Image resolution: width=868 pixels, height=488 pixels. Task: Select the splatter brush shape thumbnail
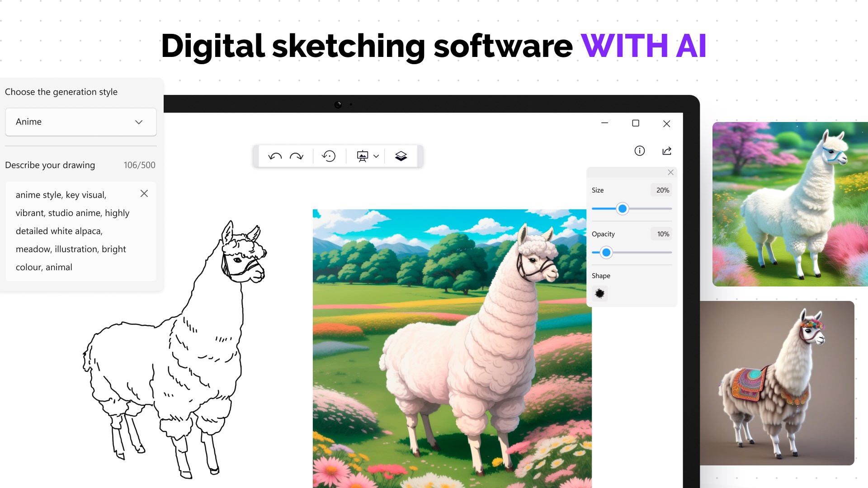599,294
